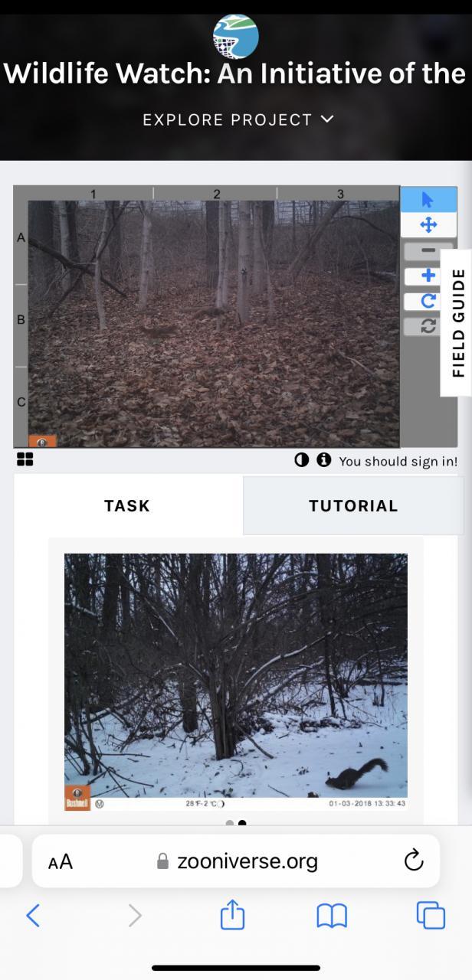Switch to the Tutorial tab
Viewport: 472px width, 980px height.
(353, 505)
